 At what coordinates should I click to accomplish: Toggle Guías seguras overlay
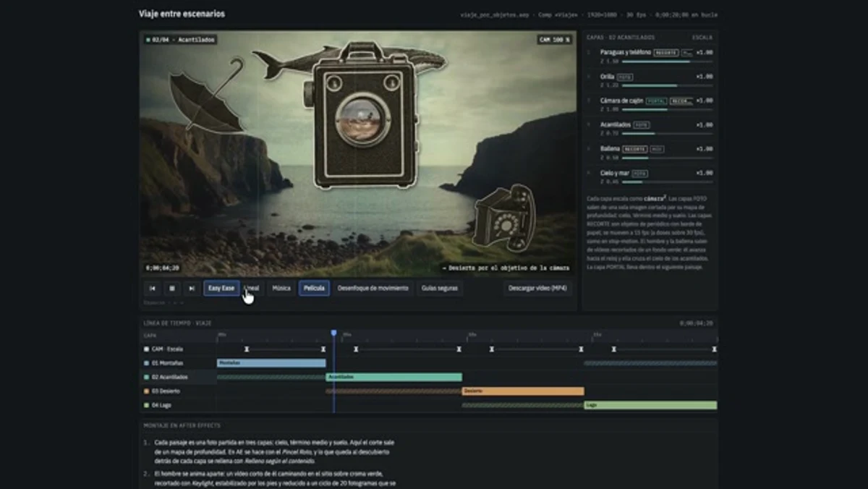[x=440, y=288]
